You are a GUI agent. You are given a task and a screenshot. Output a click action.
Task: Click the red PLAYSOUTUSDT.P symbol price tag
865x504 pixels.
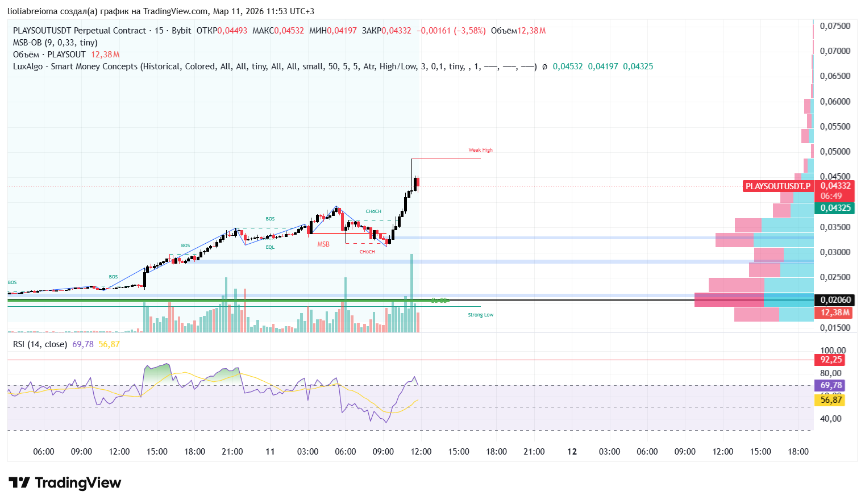[x=778, y=186]
